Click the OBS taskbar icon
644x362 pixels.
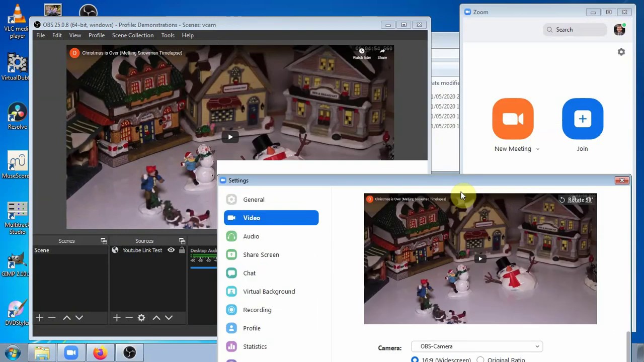tap(129, 353)
